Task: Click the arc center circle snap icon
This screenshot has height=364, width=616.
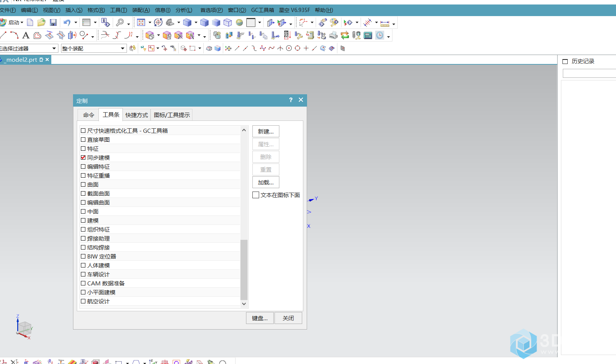Action: (289, 48)
